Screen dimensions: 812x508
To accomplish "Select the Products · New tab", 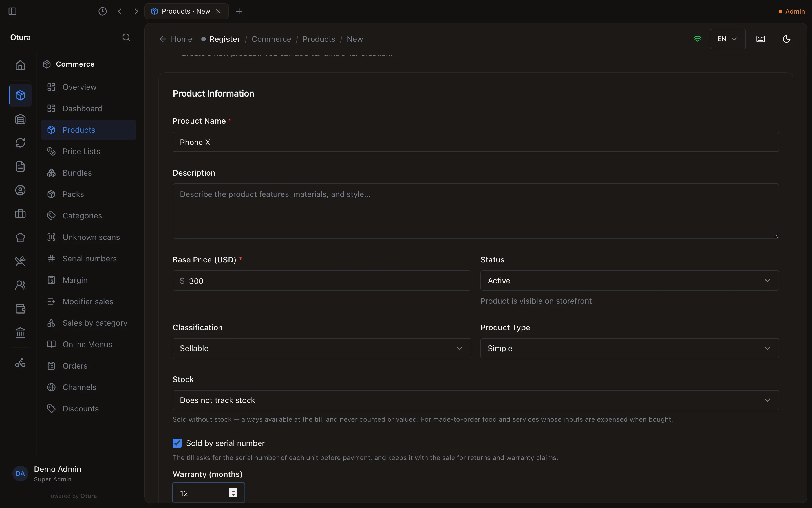I will 187,11.
